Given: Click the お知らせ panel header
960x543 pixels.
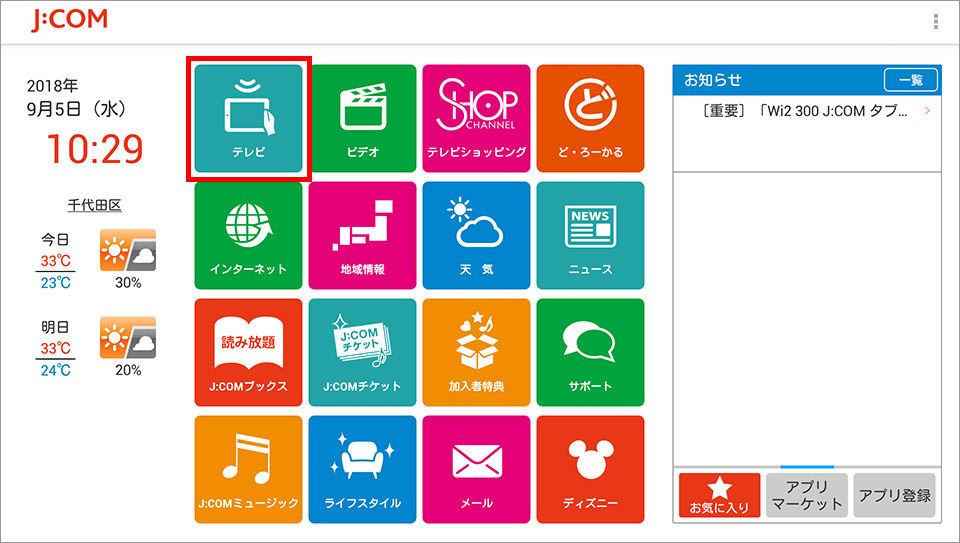Looking at the screenshot, I should (x=807, y=80).
